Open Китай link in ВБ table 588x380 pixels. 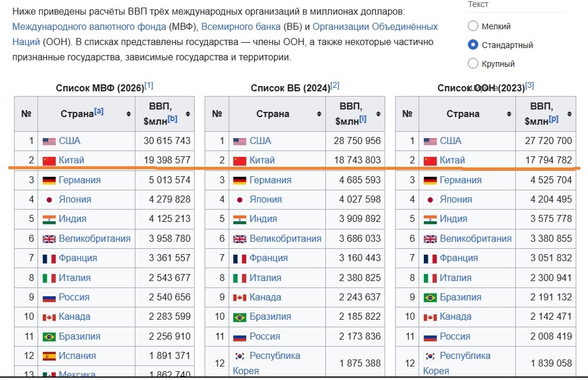coord(262,160)
